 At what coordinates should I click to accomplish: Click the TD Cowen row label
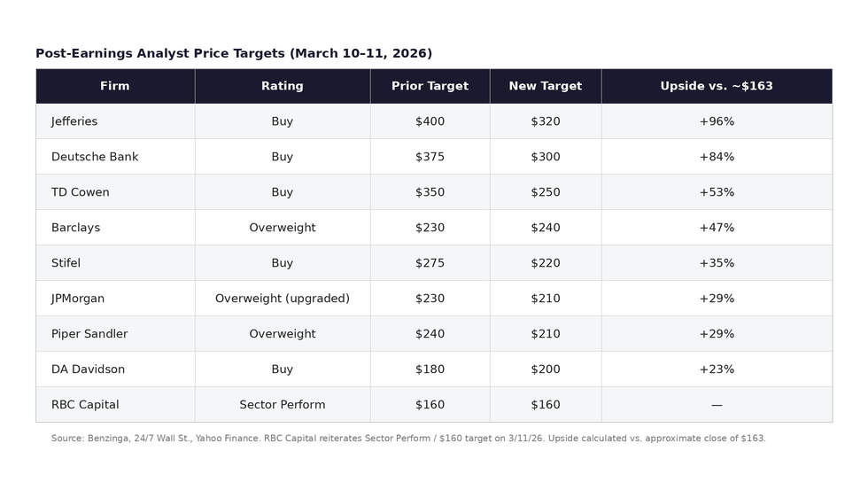click(x=80, y=192)
